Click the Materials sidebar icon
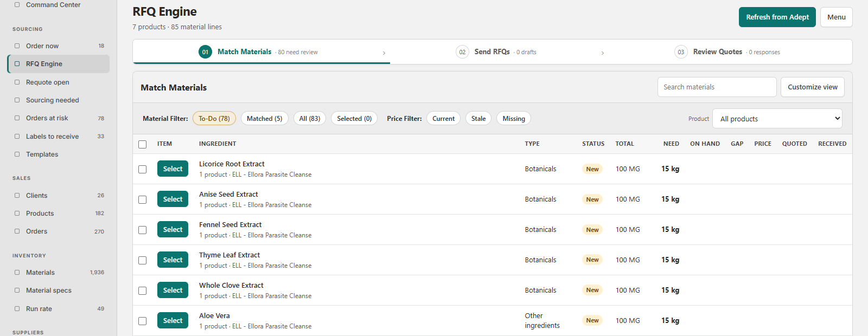This screenshot has height=336, width=868. (x=17, y=273)
